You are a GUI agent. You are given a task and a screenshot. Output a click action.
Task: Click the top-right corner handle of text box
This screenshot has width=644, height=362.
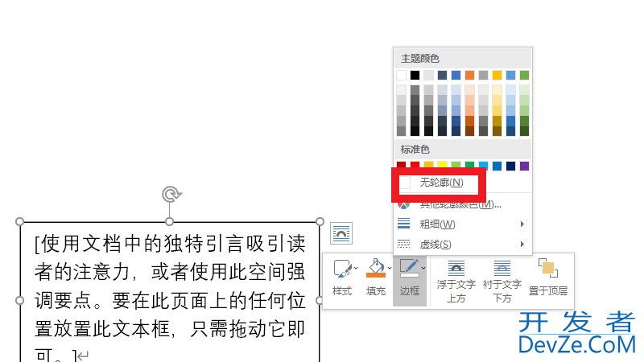click(320, 222)
